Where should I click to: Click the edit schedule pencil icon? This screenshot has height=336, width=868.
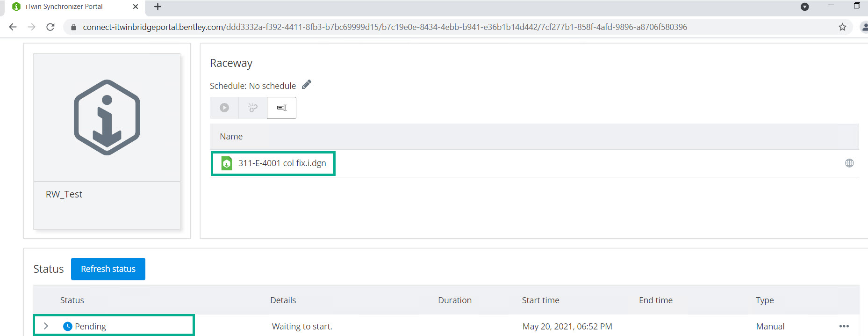coord(307,85)
